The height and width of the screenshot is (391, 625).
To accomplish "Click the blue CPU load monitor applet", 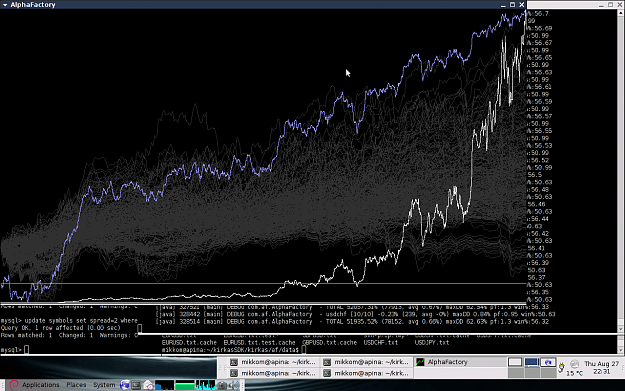I will 164,385.
